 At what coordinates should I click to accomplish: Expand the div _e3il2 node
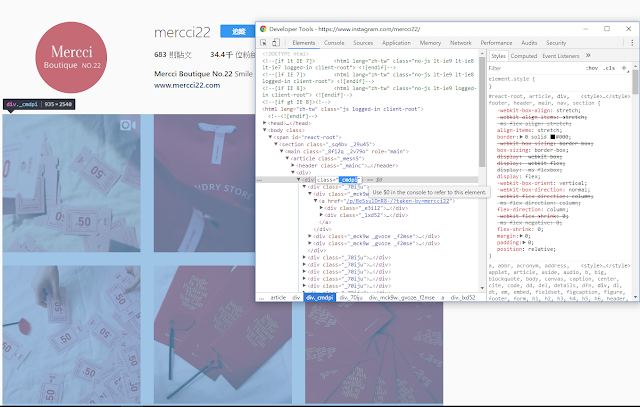point(322,208)
